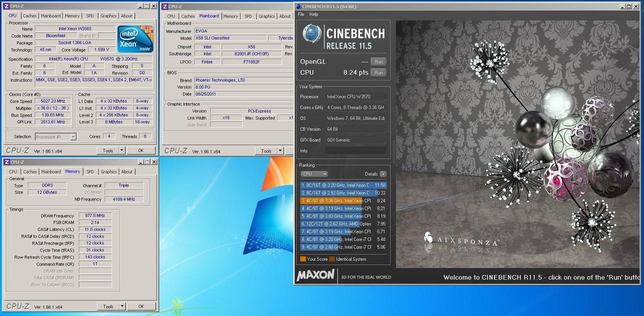Click the Bus Speed value 139.65 MHz
The image size is (644, 316).
pos(53,115)
